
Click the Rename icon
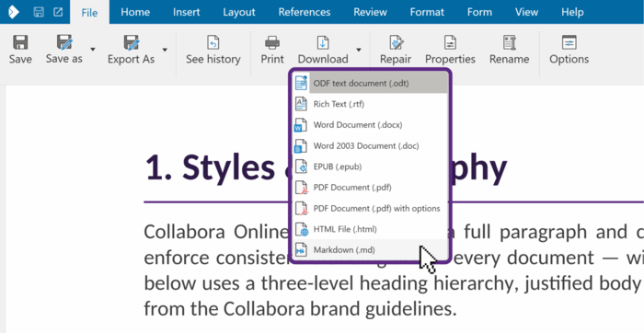pyautogui.click(x=510, y=42)
